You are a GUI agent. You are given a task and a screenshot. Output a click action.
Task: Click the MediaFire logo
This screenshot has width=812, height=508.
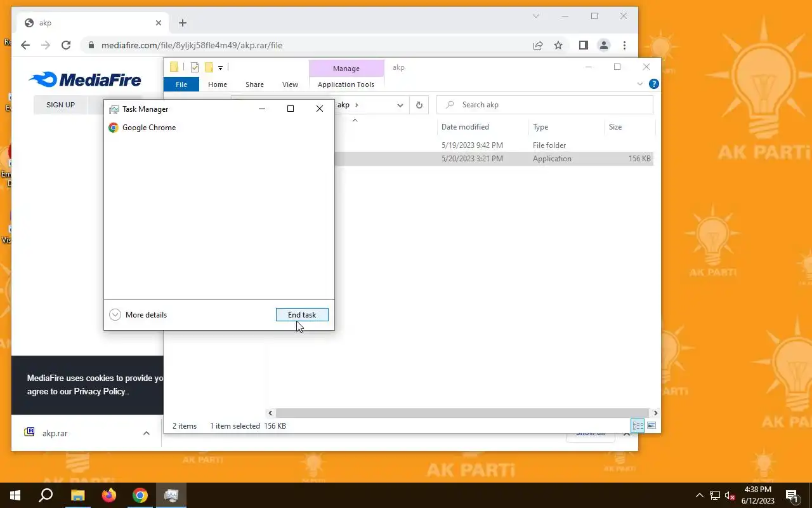pos(85,79)
